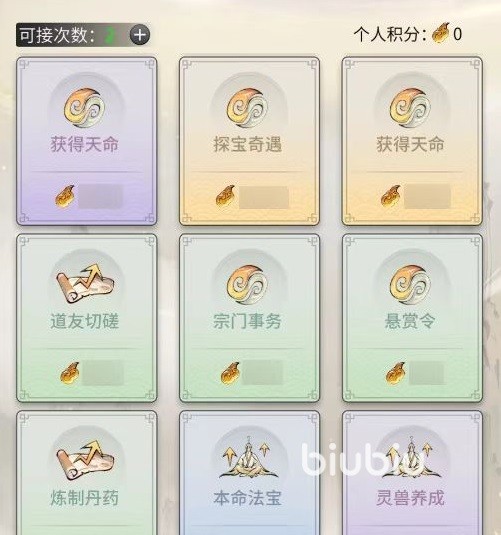Click the meditating figure icon on 本命法宝 card
501x535 pixels.
(248, 458)
